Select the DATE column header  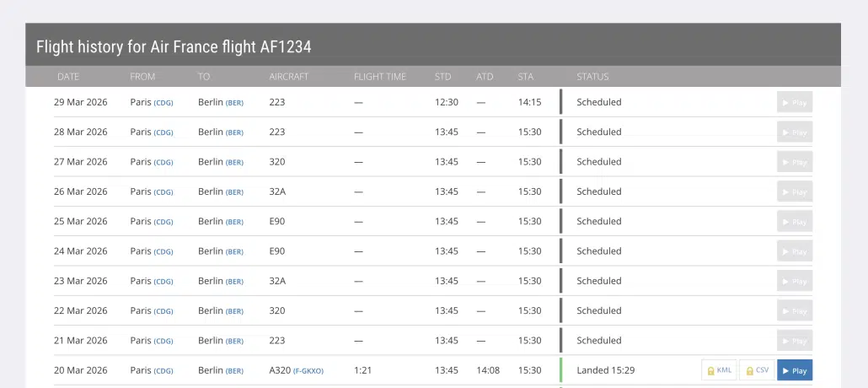(68, 77)
